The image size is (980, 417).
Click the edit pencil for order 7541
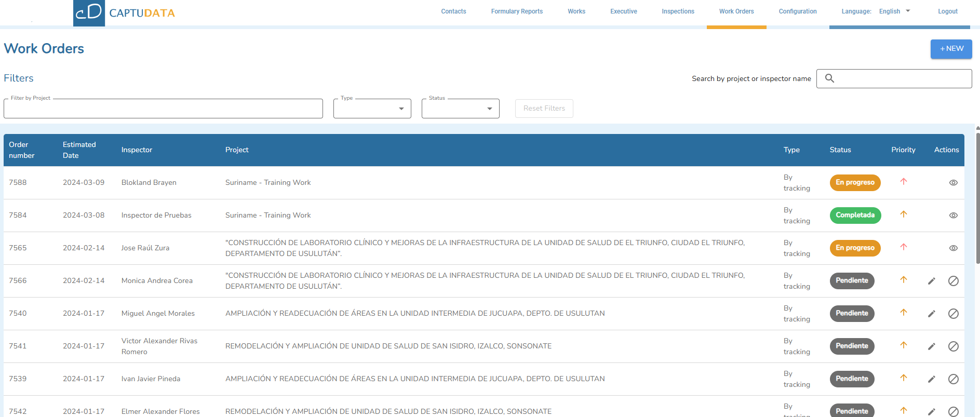tap(931, 346)
